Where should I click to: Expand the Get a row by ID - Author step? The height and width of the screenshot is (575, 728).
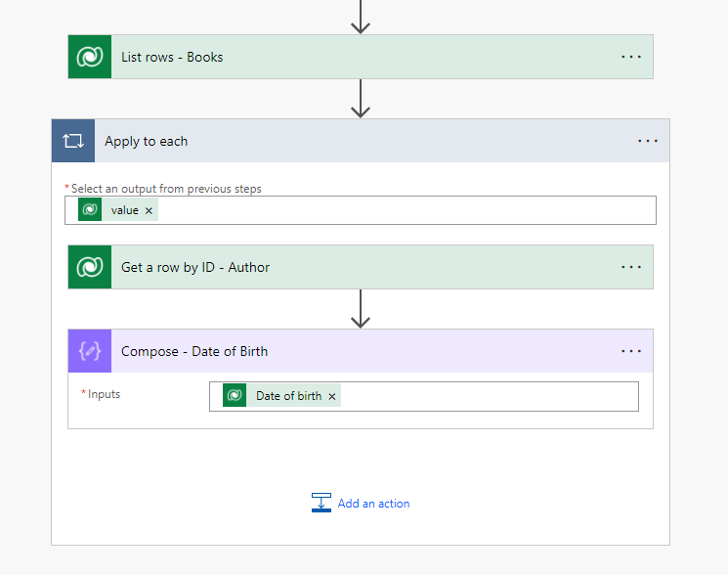point(410,267)
